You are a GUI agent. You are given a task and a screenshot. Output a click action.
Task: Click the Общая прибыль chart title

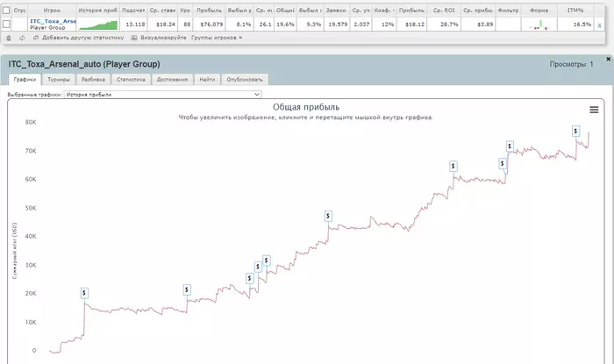306,107
